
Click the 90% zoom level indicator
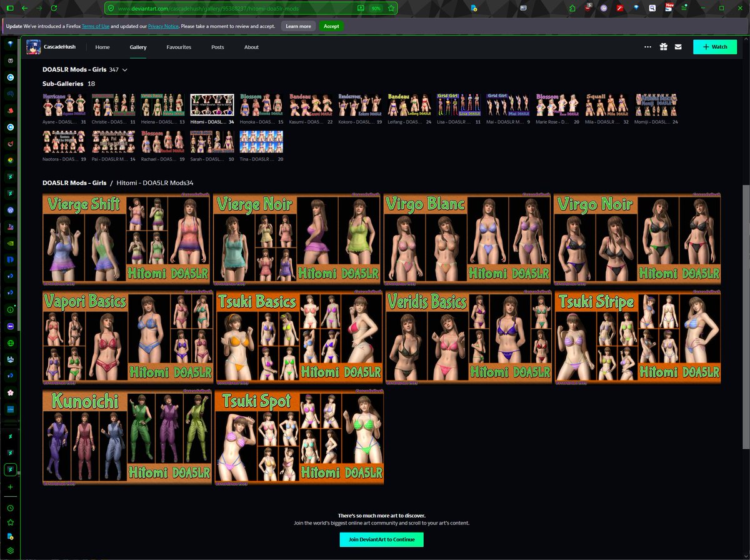[376, 9]
